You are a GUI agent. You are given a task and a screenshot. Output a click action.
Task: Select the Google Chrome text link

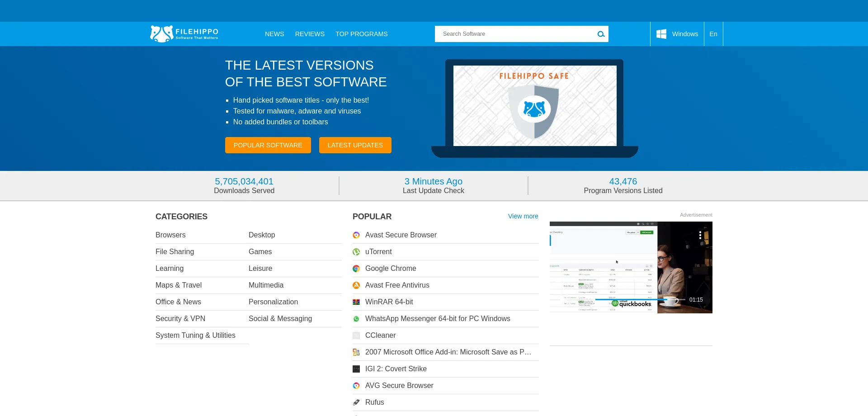coord(391,269)
